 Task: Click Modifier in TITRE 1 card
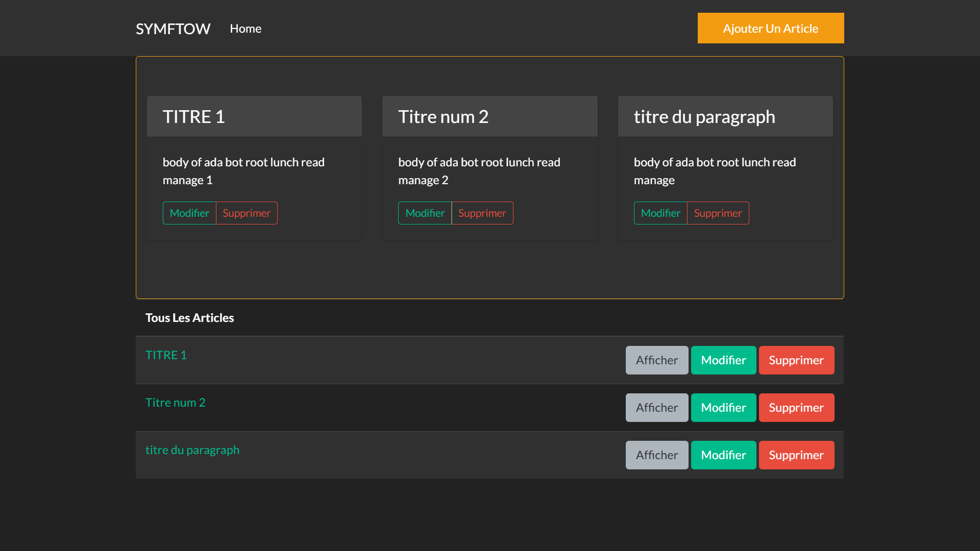coord(189,213)
